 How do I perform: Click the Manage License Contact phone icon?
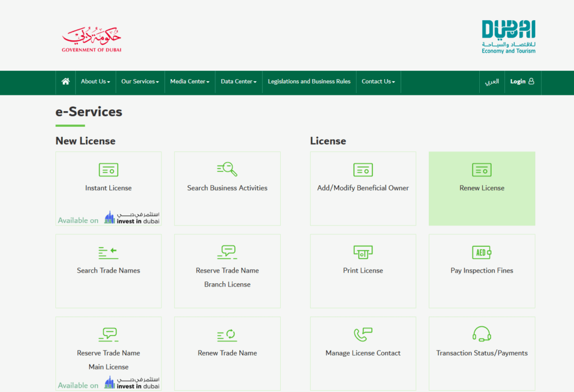coord(363,334)
